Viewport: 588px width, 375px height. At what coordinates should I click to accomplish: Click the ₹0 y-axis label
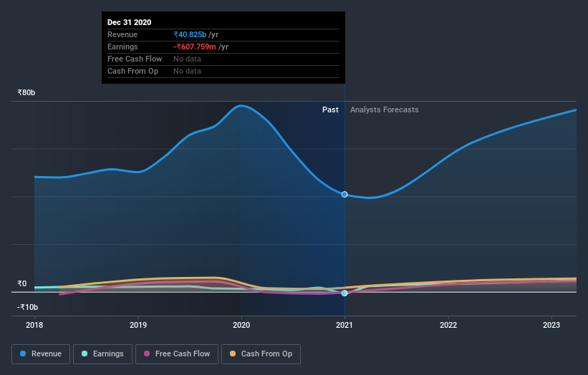pos(22,283)
